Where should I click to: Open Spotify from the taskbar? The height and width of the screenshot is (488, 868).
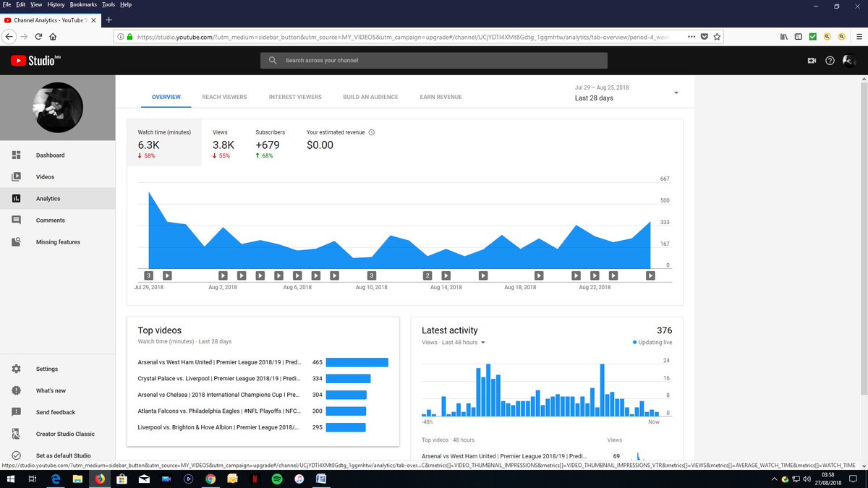(277, 479)
